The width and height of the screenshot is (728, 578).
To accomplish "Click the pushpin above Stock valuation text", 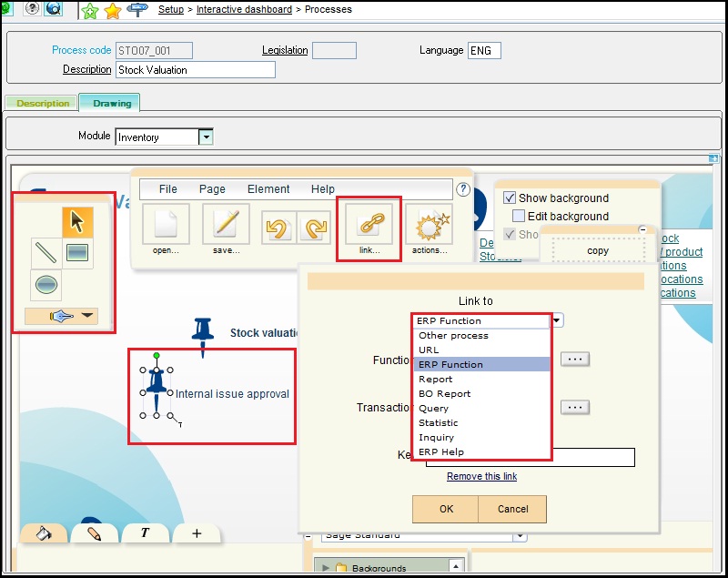I will click(203, 335).
